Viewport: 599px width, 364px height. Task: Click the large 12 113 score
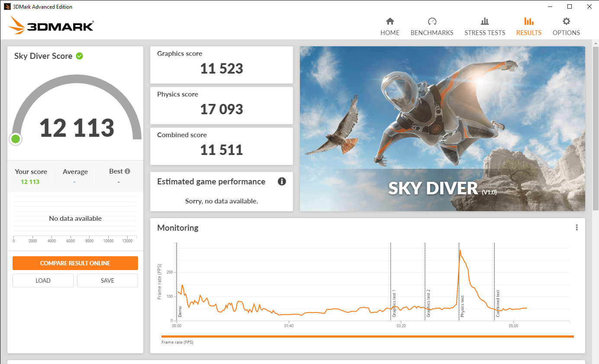[77, 128]
